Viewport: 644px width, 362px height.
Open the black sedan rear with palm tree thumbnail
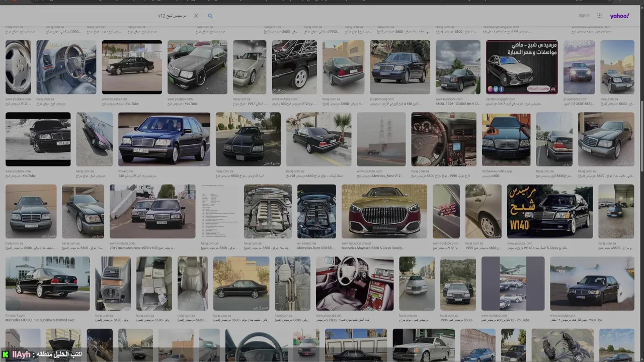click(x=318, y=139)
